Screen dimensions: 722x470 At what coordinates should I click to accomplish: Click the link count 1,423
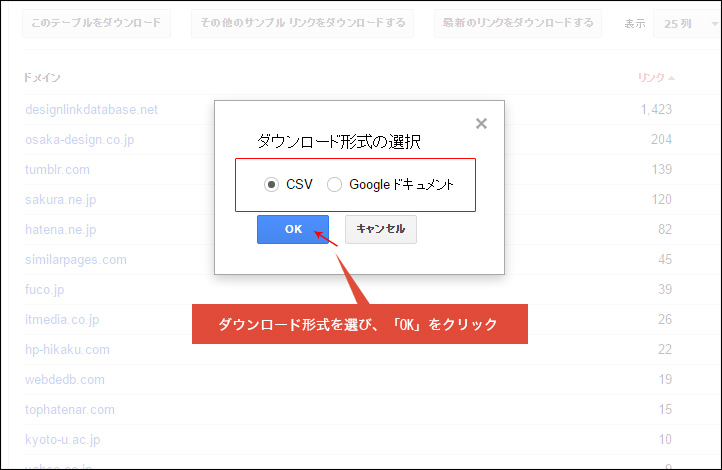[656, 110]
